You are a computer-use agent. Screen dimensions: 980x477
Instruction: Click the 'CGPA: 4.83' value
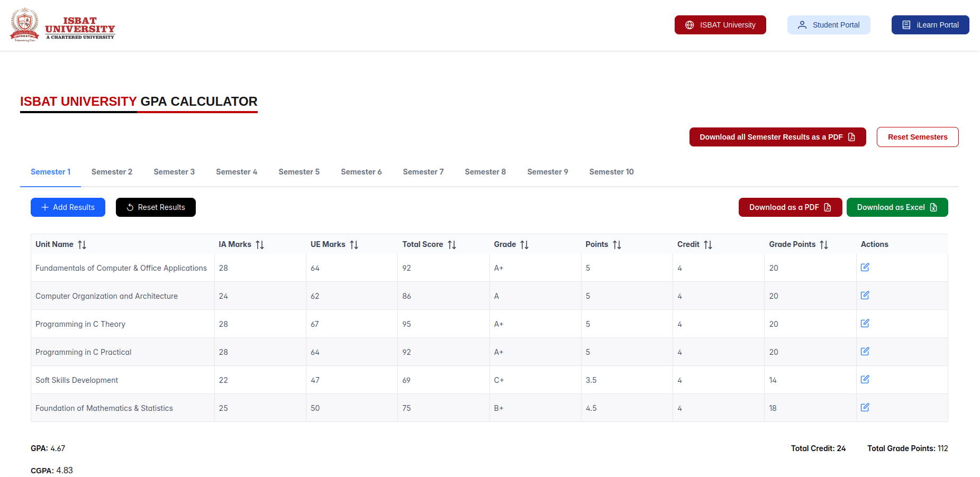52,471
